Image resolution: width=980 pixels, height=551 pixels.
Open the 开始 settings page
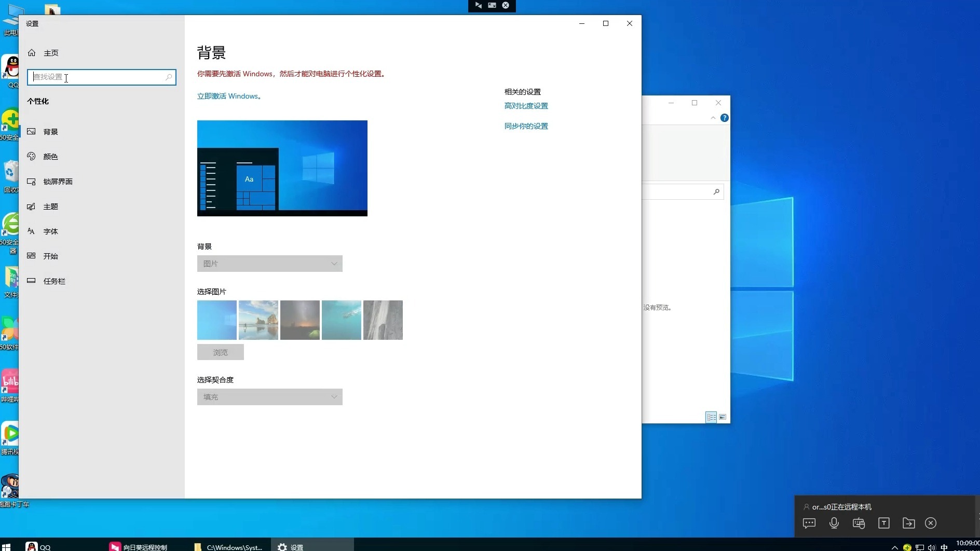[x=102, y=256]
